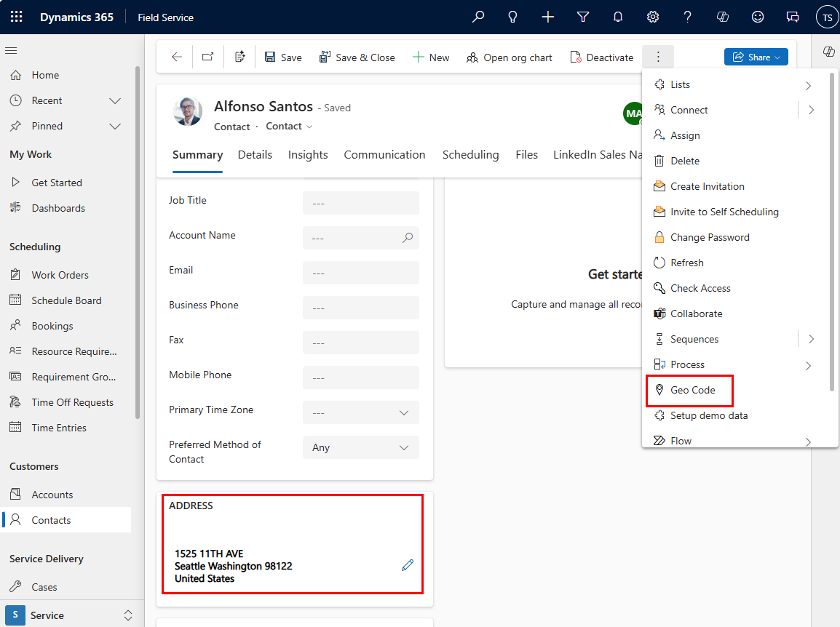Viewport: 840px width, 627px height.
Task: Click the edit pencil icon in Address
Action: point(408,565)
